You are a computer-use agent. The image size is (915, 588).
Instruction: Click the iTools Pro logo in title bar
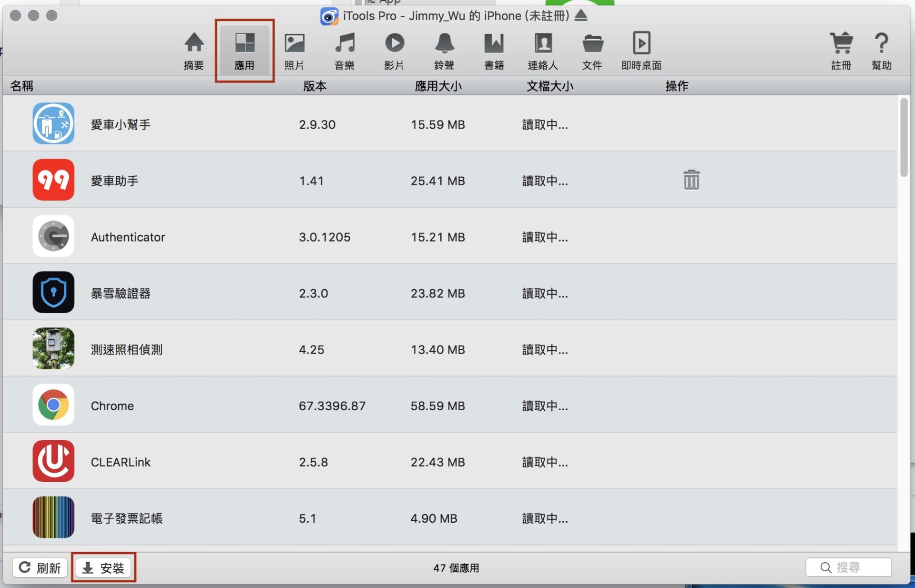coord(329,16)
